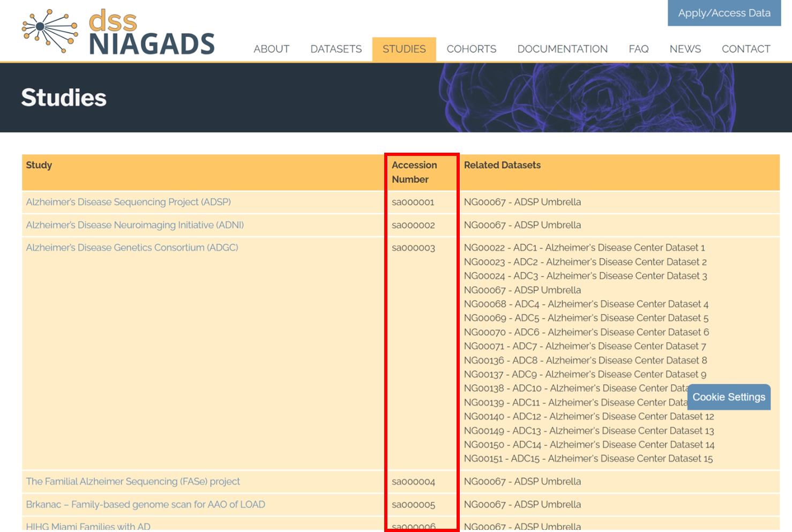The width and height of the screenshot is (792, 532).
Task: Click the dss NIAGADS logo
Action: (x=118, y=33)
